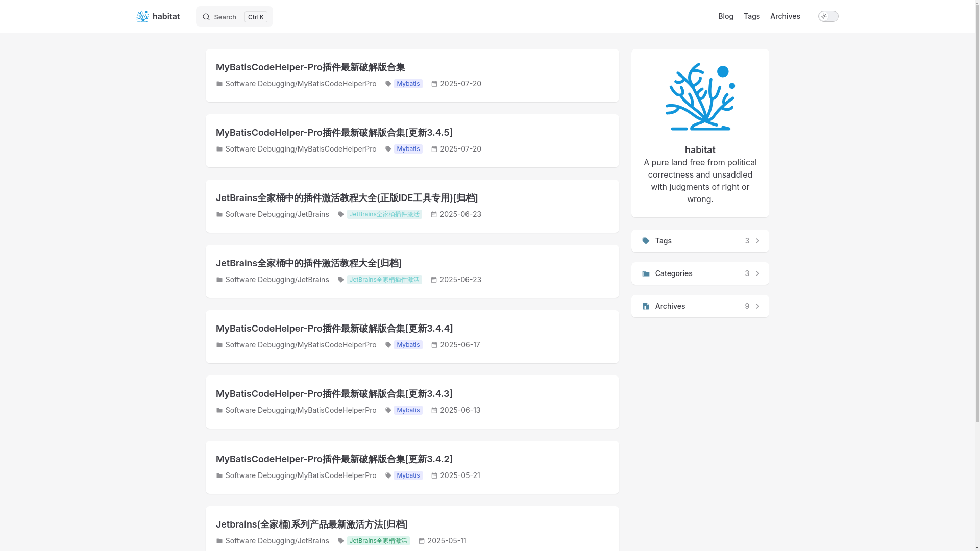The image size is (980, 551).
Task: Click Mybatis tag on 2025-05-21 post
Action: [408, 475]
